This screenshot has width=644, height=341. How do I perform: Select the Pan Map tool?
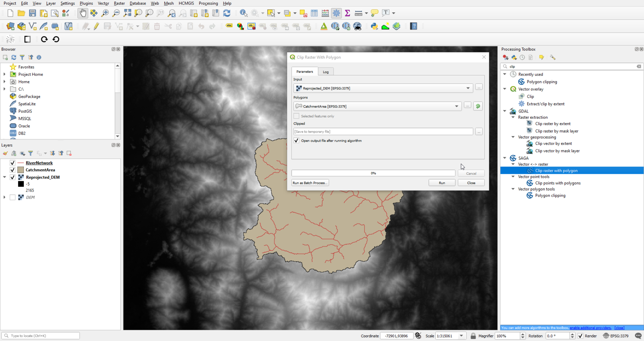click(x=83, y=13)
